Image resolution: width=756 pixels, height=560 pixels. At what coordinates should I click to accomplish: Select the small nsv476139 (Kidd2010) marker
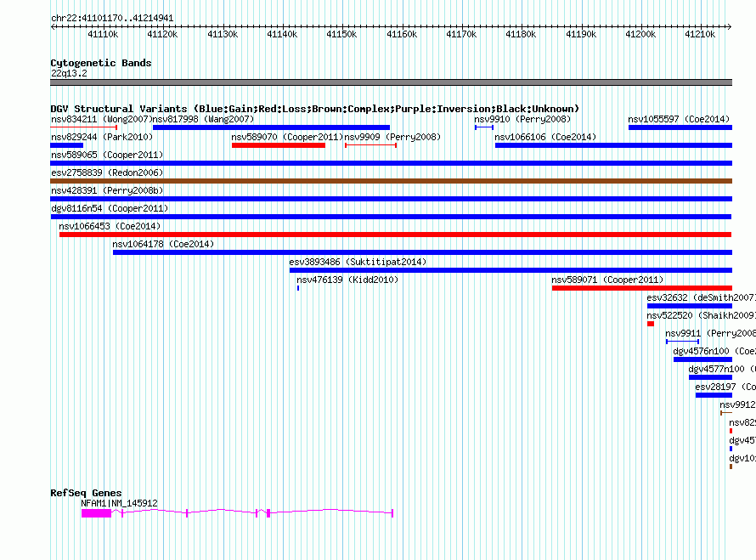click(298, 288)
